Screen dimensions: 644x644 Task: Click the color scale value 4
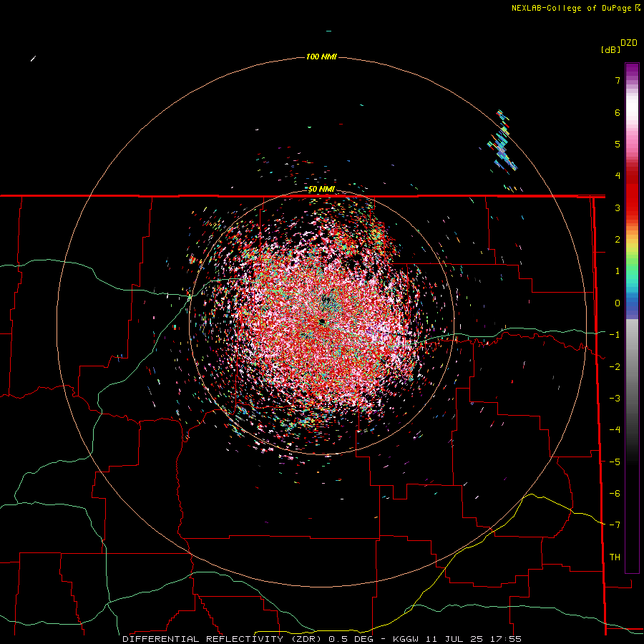[x=618, y=176]
